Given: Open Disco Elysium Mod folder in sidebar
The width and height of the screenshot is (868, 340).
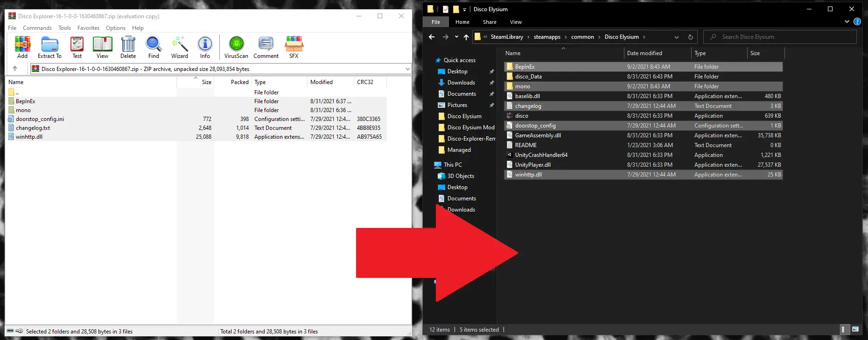Looking at the screenshot, I should tap(471, 127).
